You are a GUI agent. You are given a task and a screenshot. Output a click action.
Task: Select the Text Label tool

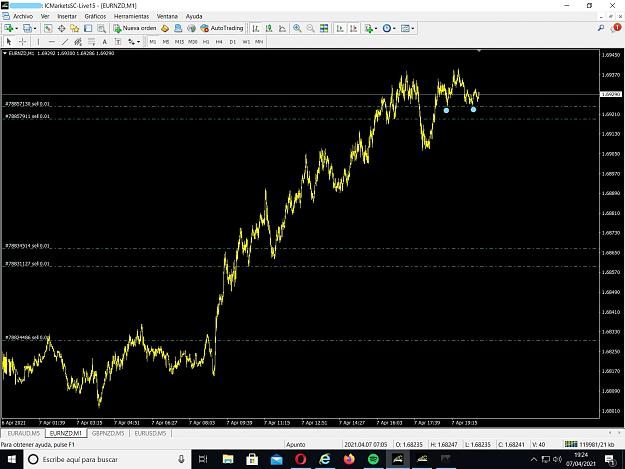(118, 41)
